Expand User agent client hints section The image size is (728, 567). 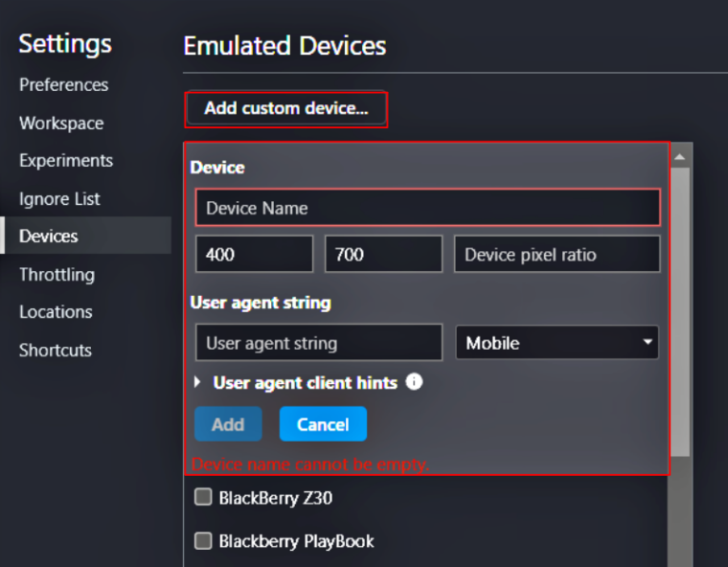click(198, 382)
